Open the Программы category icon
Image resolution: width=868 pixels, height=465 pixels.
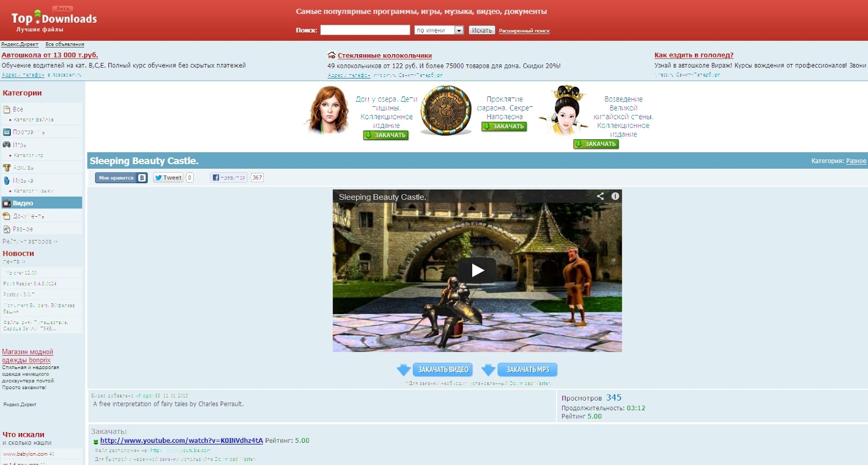[x=7, y=132]
